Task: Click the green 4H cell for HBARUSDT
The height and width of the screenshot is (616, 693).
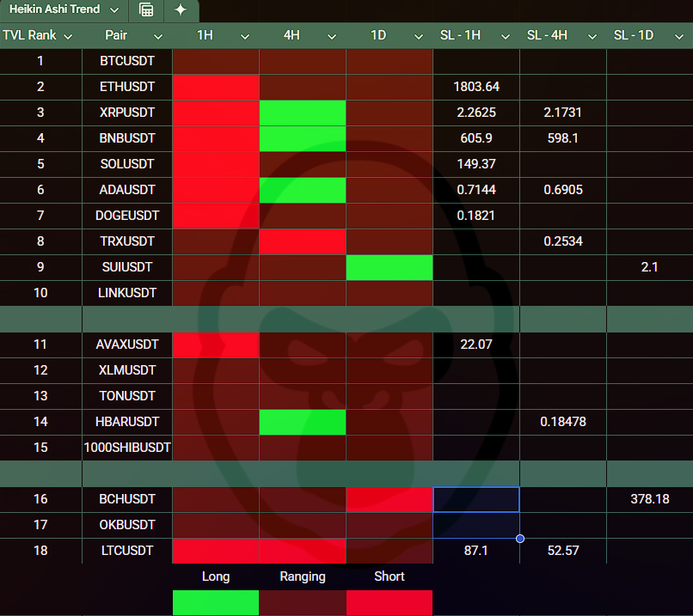Action: [x=303, y=422]
